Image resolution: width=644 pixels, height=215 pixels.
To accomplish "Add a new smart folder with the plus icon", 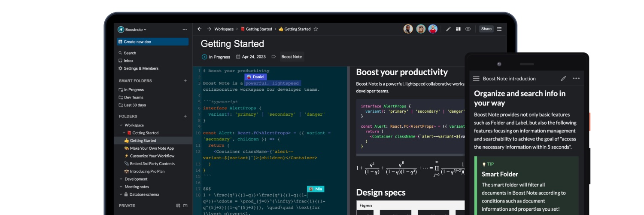I will click(185, 80).
